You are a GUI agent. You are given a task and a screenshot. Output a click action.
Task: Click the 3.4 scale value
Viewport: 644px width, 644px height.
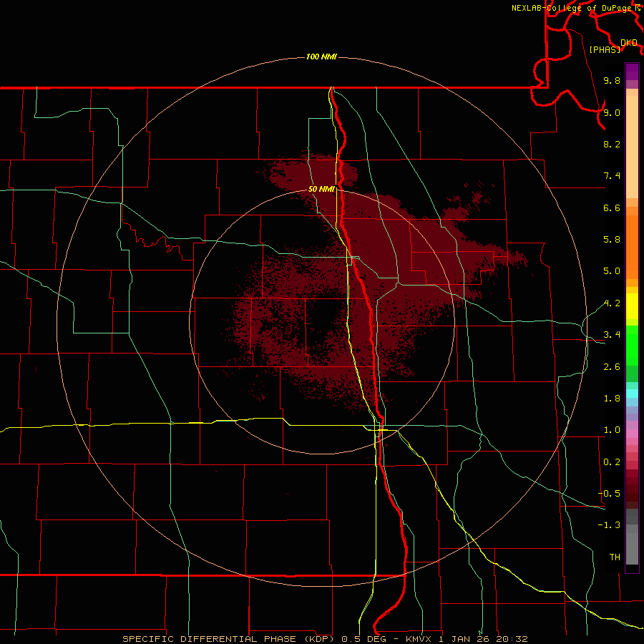[612, 335]
